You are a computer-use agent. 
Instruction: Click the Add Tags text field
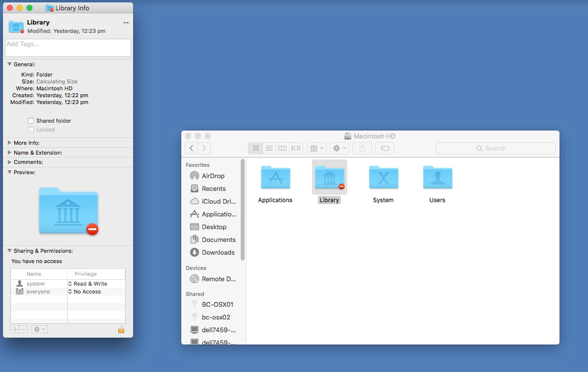point(68,48)
